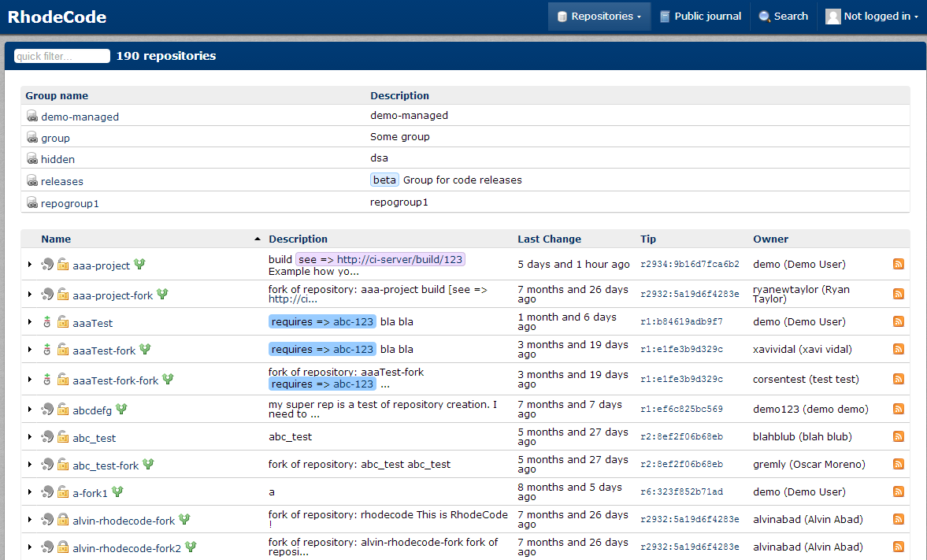Image resolution: width=927 pixels, height=560 pixels.
Task: Click the lock icon beside aaaTest repository
Action: 63,322
